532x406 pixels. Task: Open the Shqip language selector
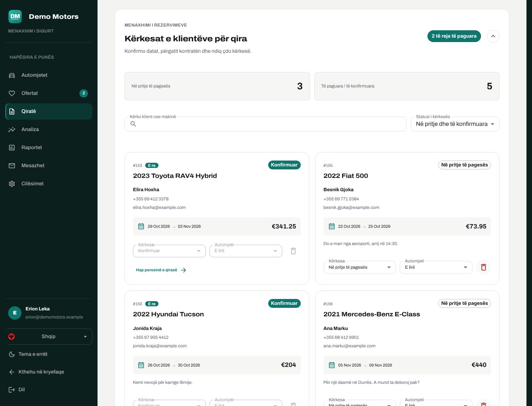pyautogui.click(x=49, y=337)
